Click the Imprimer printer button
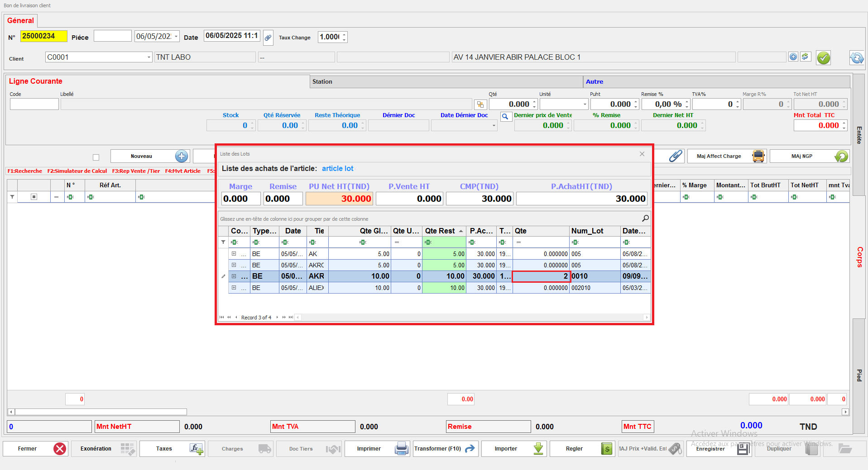The width and height of the screenshot is (868, 470). click(377, 449)
